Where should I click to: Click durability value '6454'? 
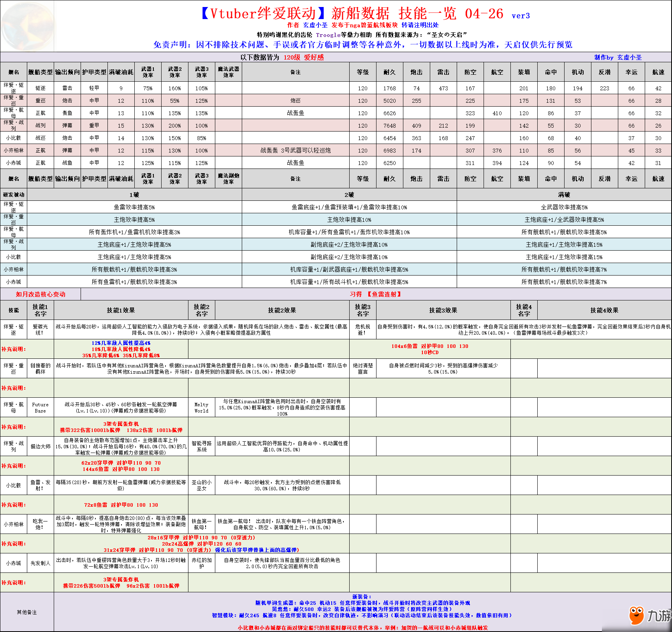click(389, 138)
